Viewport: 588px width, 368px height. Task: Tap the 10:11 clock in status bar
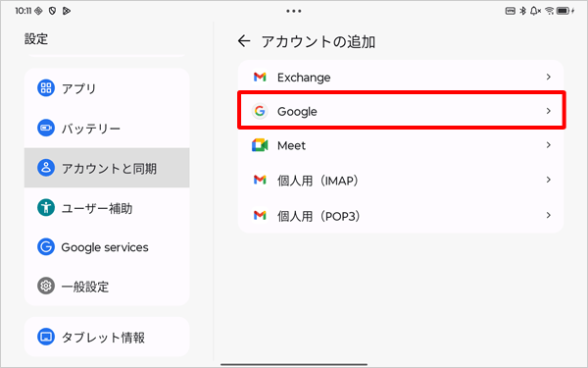[x=24, y=11]
